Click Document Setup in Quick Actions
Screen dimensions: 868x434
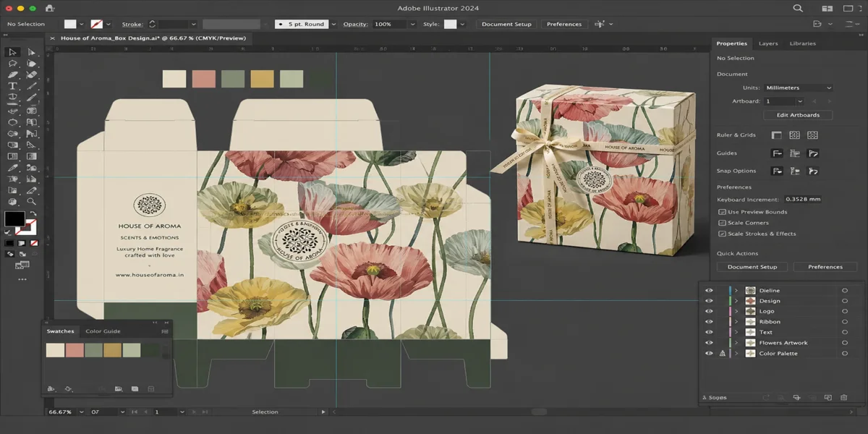pos(752,267)
